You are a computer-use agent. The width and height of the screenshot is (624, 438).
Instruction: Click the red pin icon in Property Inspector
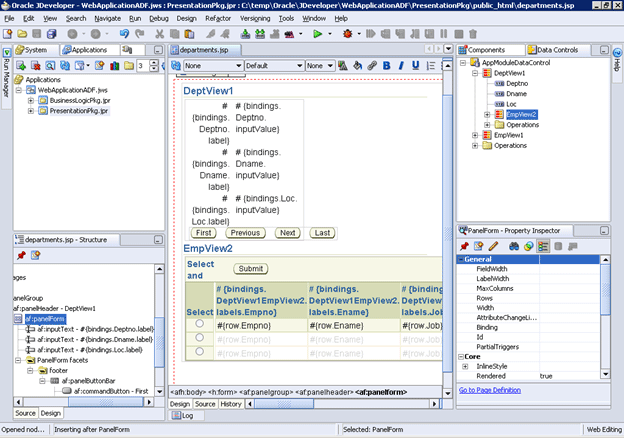[464, 246]
